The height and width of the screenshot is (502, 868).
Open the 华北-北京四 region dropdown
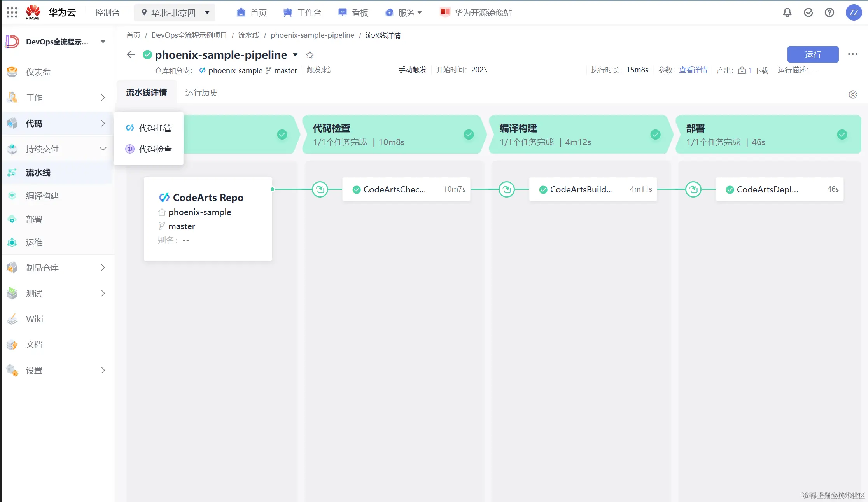point(175,13)
